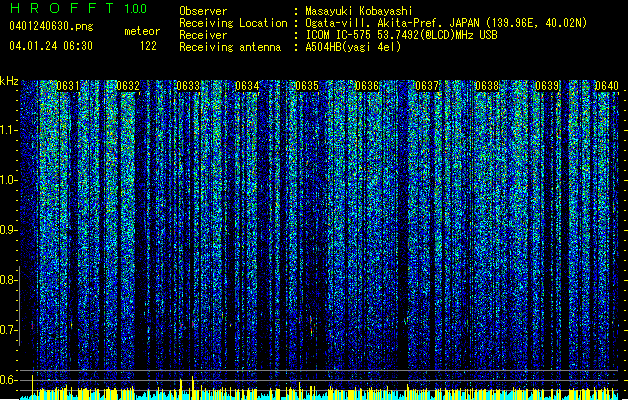Click the observer name Masayuki Kobayashi
This screenshot has width=629, height=400.
coord(359,11)
